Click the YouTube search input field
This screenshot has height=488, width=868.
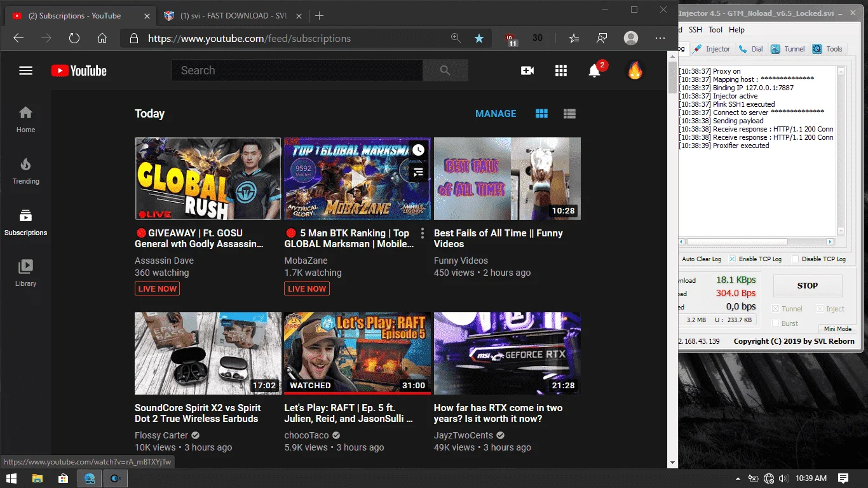297,71
